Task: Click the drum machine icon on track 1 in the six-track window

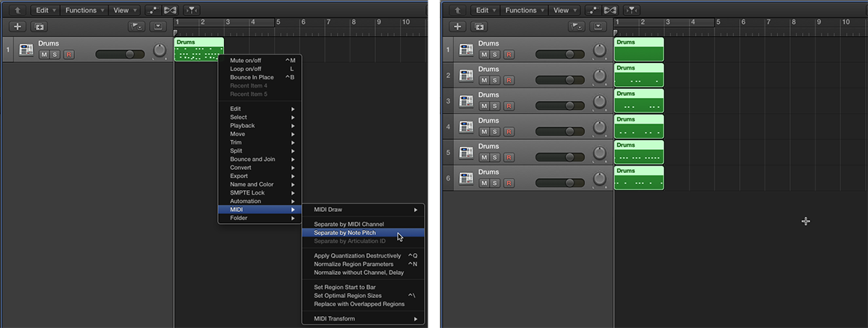Action: point(466,49)
